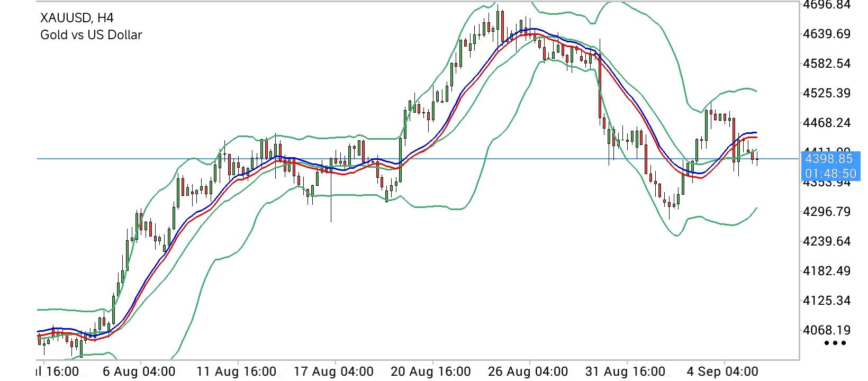This screenshot has width=868, height=381.
Task: Click price axis label 4239.64
Action: (x=827, y=242)
